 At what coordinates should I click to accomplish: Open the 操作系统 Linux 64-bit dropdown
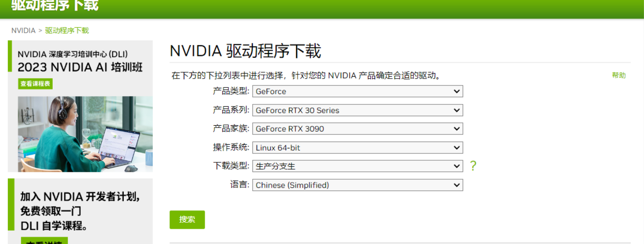[358, 148]
